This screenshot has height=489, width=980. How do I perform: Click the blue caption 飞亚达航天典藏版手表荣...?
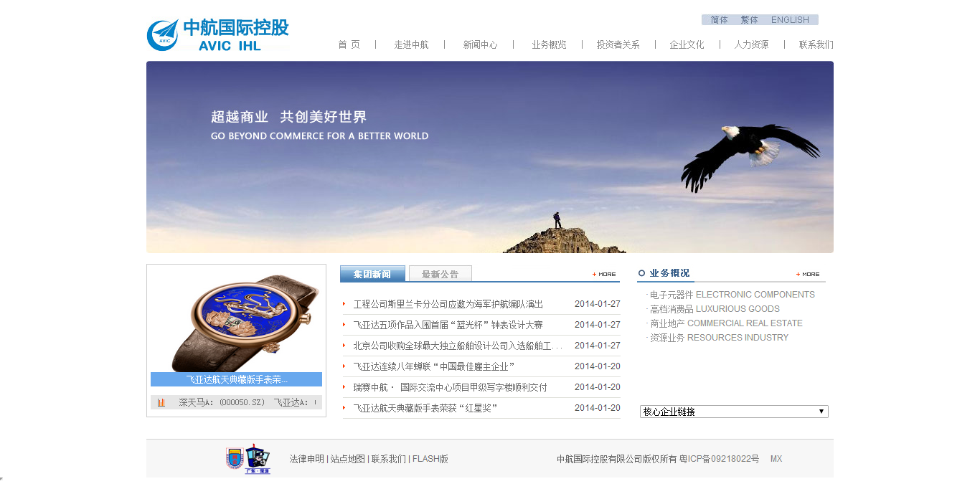tap(236, 379)
